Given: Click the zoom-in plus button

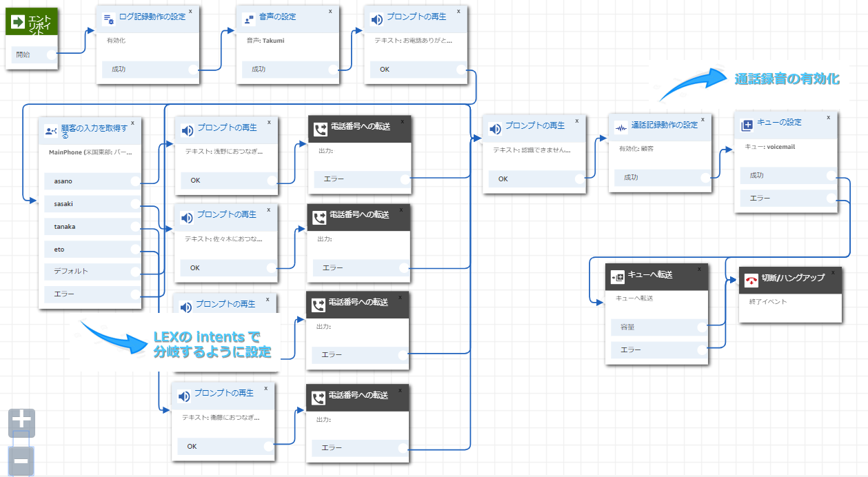Looking at the screenshot, I should point(20,421).
